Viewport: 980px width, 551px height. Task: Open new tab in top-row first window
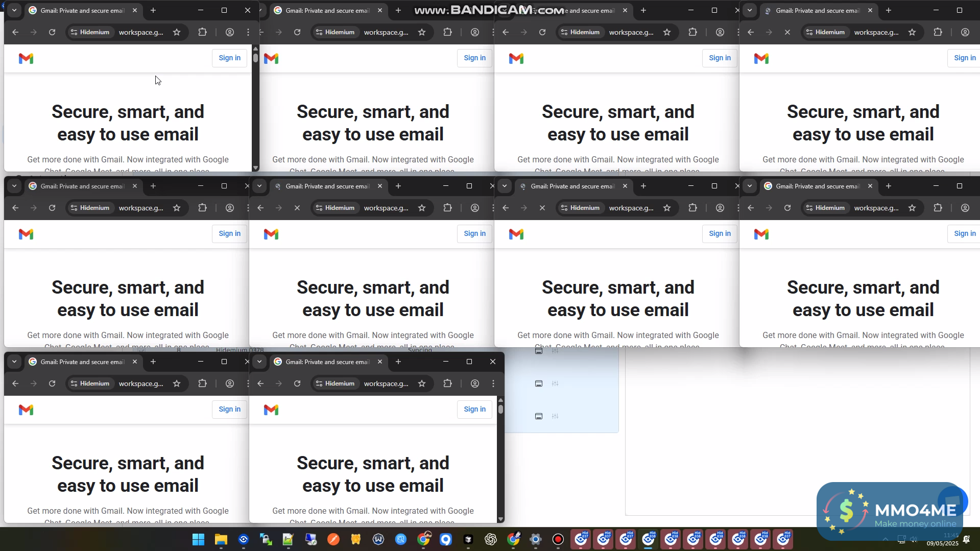(x=153, y=10)
